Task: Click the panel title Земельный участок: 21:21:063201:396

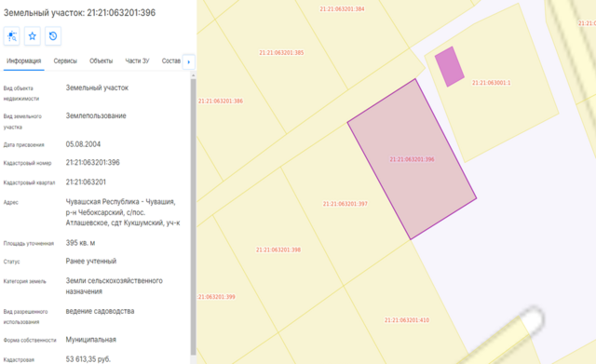Action: tap(79, 12)
